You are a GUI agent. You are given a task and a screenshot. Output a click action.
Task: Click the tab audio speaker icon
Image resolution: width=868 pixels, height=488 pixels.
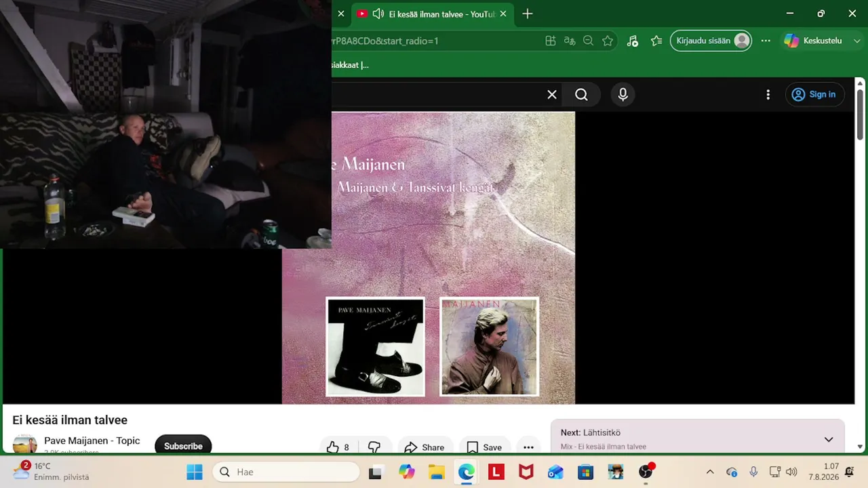(378, 14)
